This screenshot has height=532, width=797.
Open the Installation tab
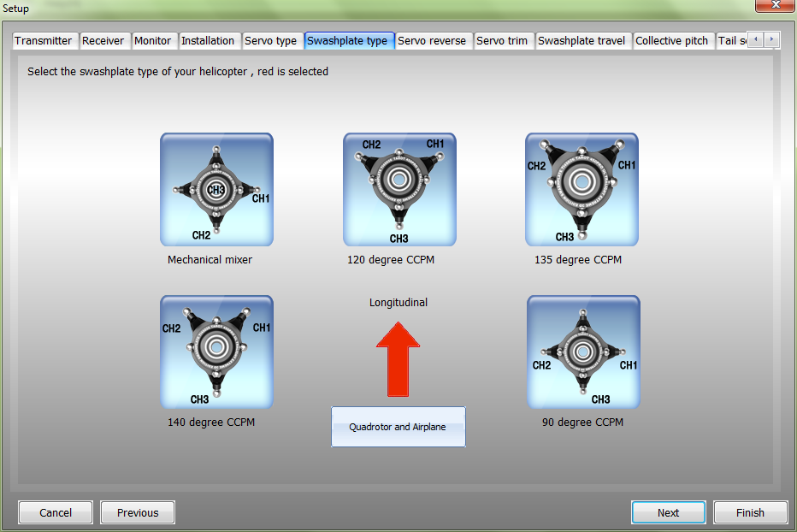[x=208, y=41]
